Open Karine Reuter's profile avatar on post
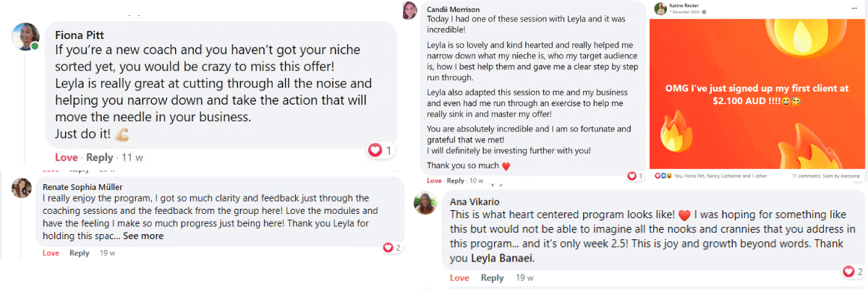The height and width of the screenshot is (289, 868). point(660,9)
